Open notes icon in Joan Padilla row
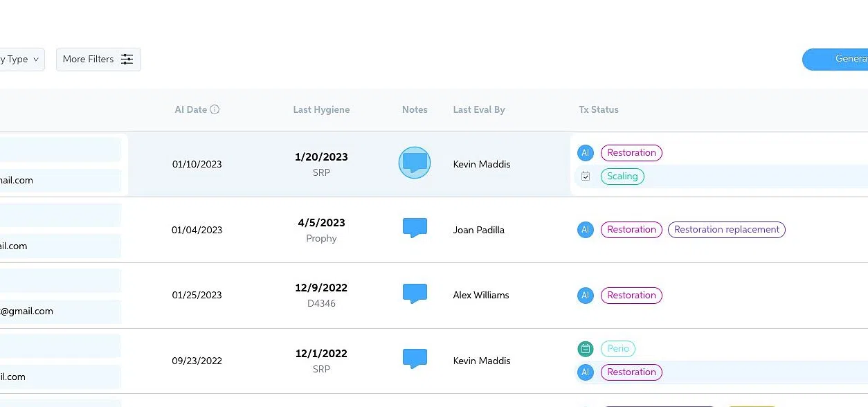 (415, 228)
